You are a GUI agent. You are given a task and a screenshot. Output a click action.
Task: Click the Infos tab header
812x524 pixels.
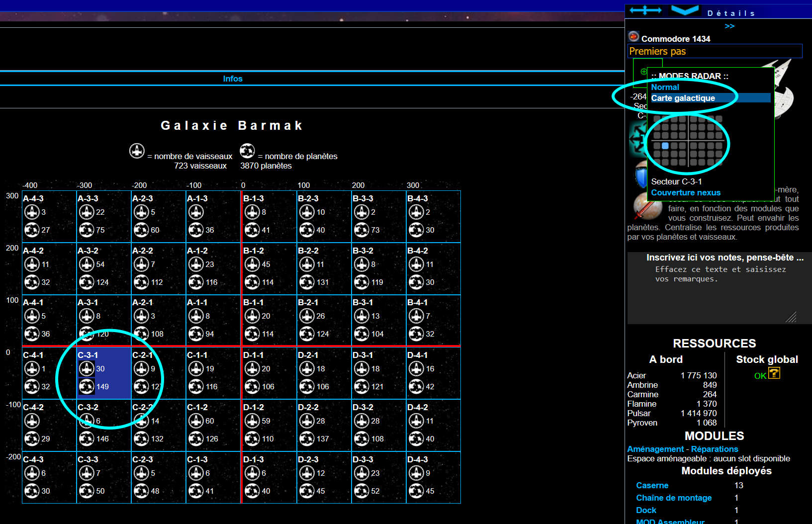pos(232,79)
